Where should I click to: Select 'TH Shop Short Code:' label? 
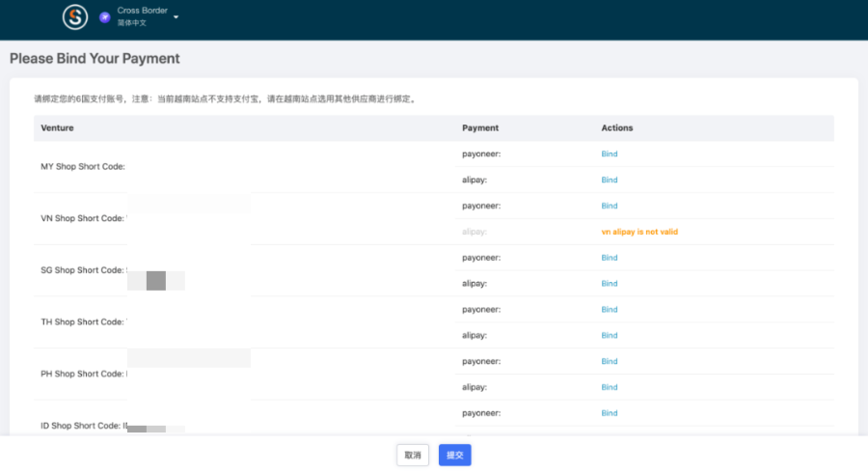tap(83, 322)
